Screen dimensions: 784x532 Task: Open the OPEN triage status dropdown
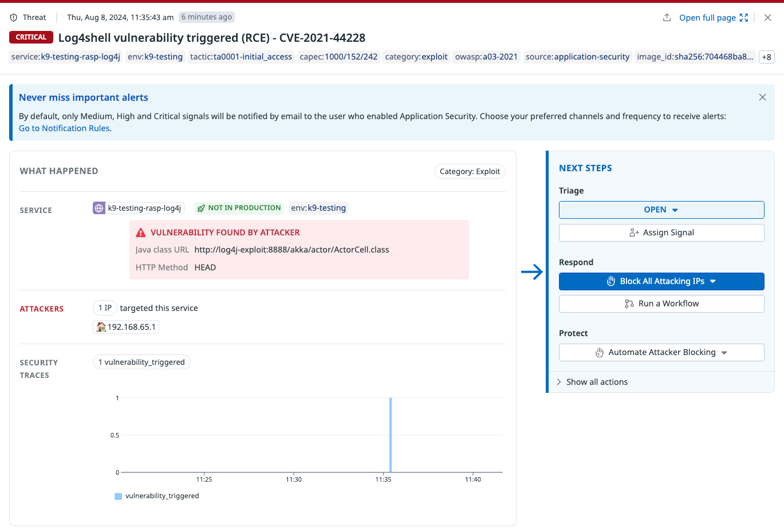coord(661,210)
